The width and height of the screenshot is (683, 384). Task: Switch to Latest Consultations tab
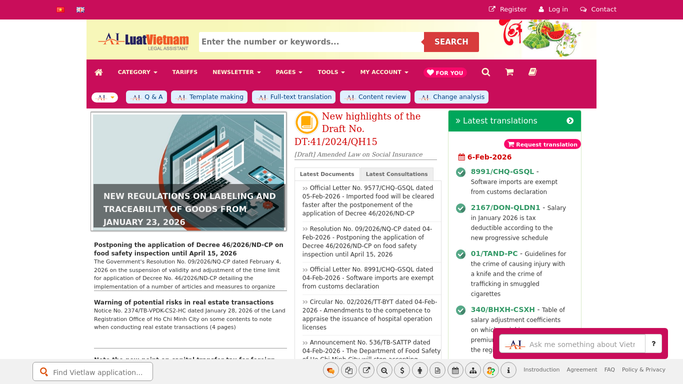(x=396, y=174)
